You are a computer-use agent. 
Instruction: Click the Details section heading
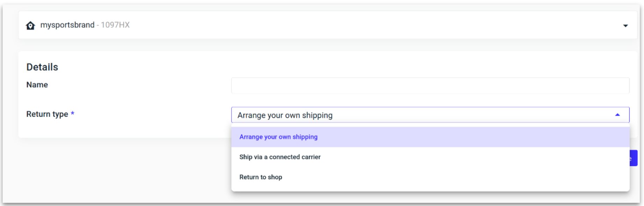coord(42,67)
